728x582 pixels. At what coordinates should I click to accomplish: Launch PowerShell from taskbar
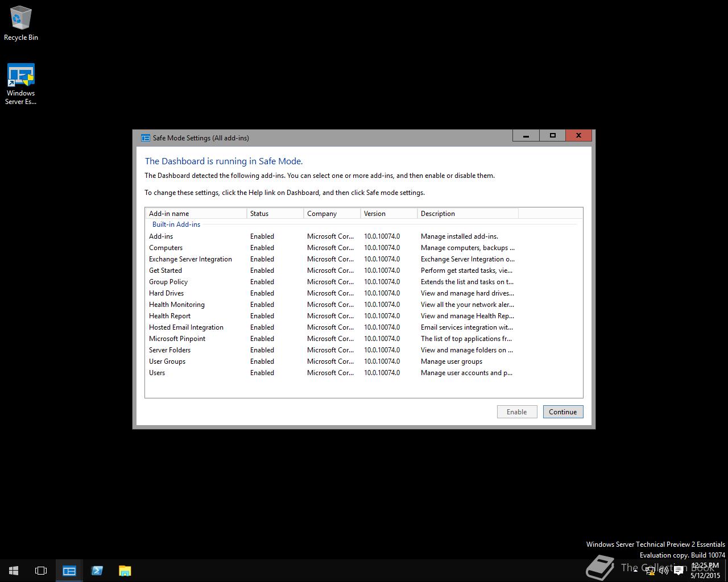coord(97,571)
